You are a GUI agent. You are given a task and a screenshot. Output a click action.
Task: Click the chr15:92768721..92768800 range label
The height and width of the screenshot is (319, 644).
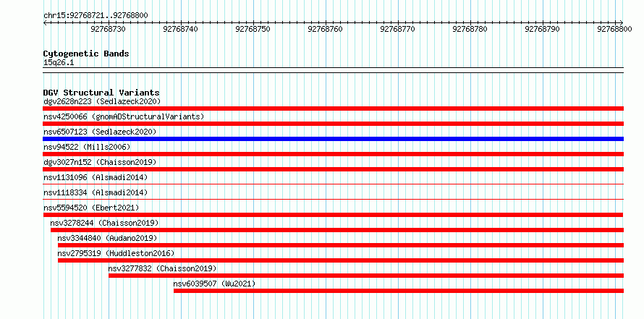96,15
